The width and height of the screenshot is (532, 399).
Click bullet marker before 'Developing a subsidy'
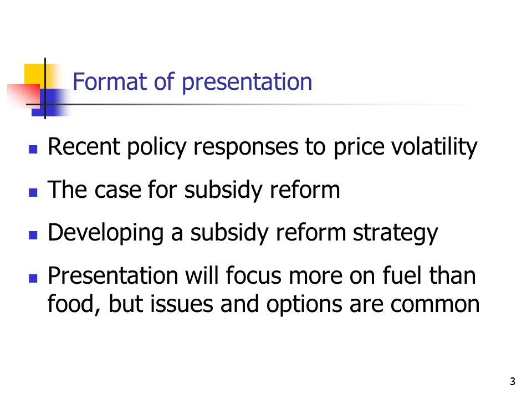[33, 235]
